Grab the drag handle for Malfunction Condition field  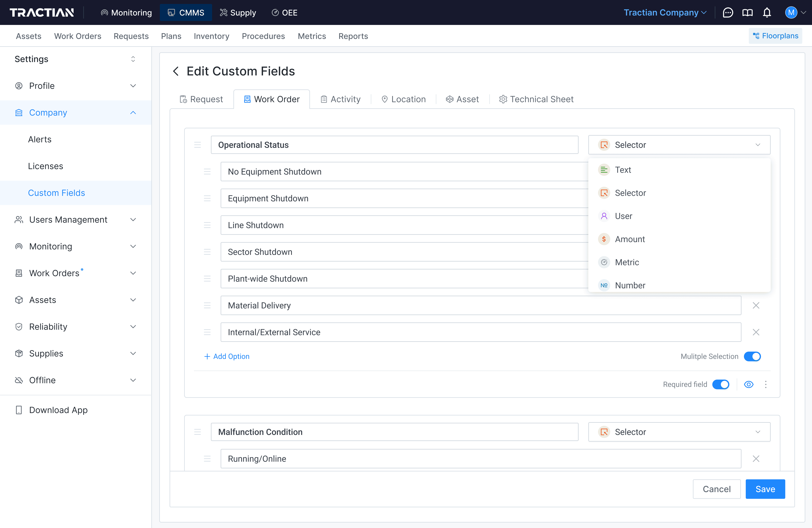pos(198,432)
